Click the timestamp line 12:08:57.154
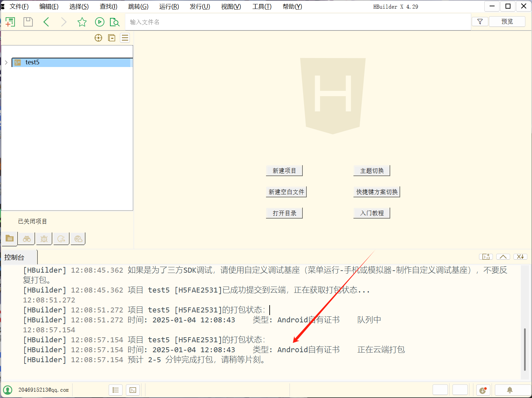532x398 pixels. [x=49, y=330]
